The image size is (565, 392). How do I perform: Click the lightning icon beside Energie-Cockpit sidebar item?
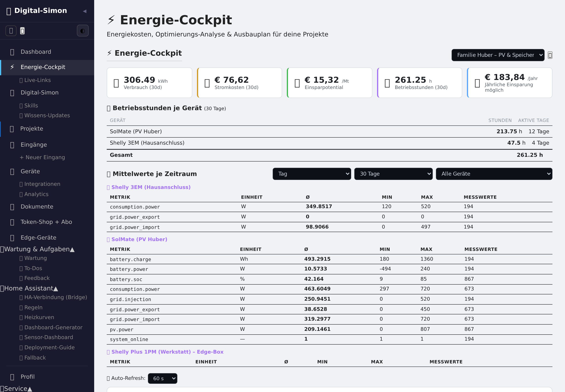coord(12,67)
